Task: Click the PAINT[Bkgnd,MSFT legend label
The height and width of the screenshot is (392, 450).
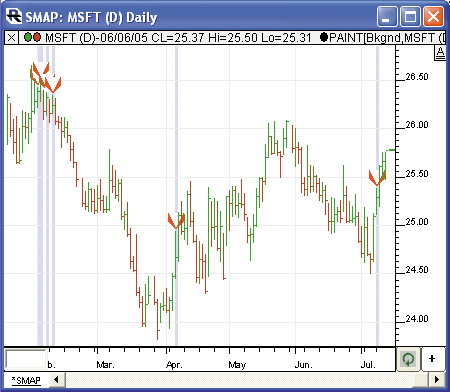Action: 387,38
